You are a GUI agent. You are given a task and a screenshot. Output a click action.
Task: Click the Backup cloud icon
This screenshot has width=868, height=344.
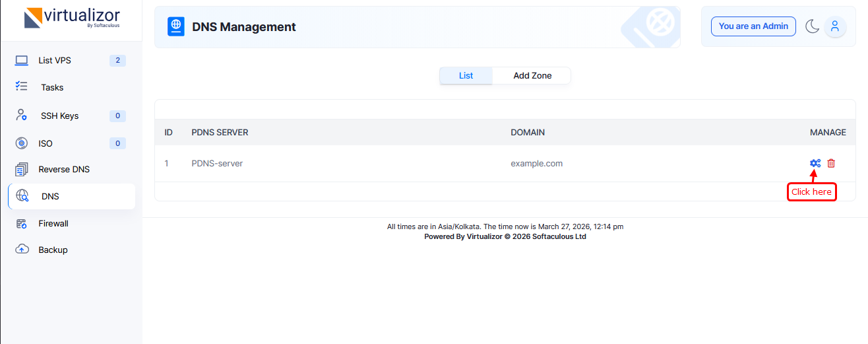click(x=22, y=250)
